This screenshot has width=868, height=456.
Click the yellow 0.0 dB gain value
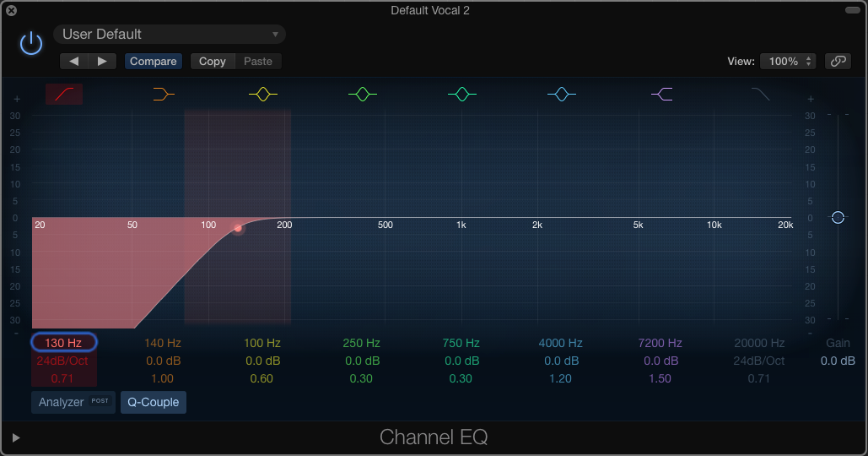pyautogui.click(x=263, y=361)
